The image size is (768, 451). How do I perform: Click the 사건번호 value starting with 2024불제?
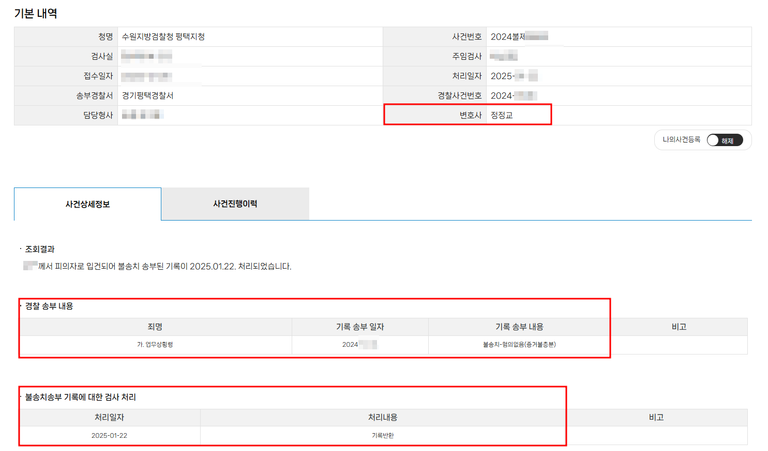click(518, 36)
